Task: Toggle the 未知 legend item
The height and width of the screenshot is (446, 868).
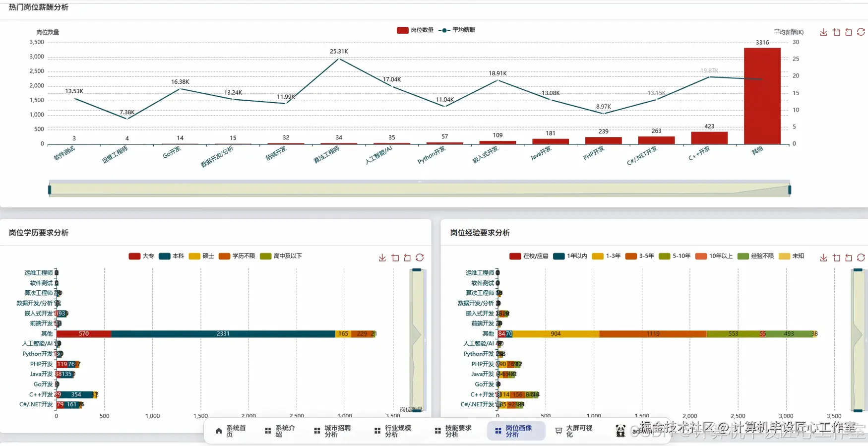Action: tap(791, 256)
